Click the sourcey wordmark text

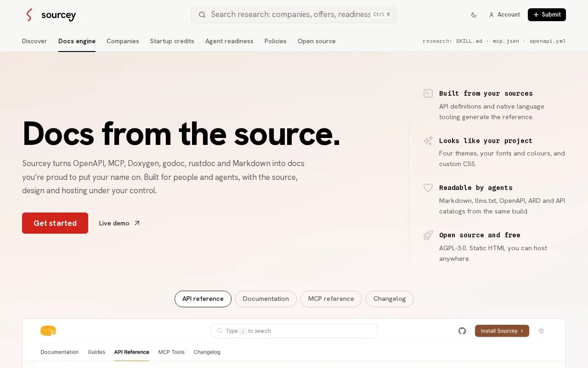[58, 15]
